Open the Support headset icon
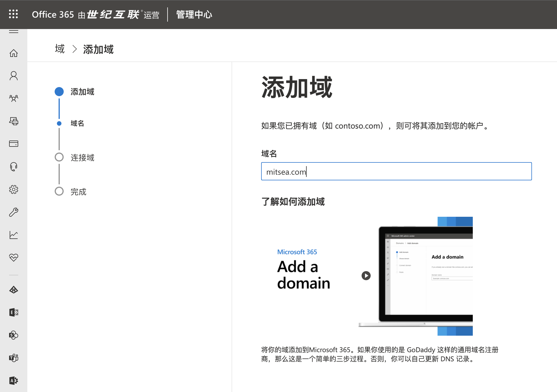 coord(13,166)
